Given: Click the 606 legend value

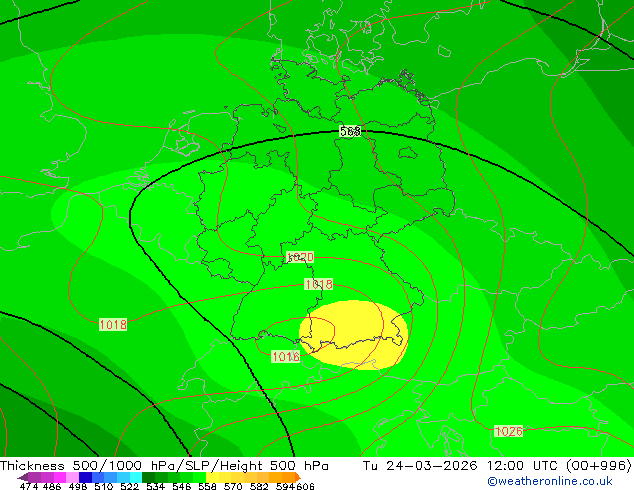Looking at the screenshot, I should pyautogui.click(x=305, y=486).
